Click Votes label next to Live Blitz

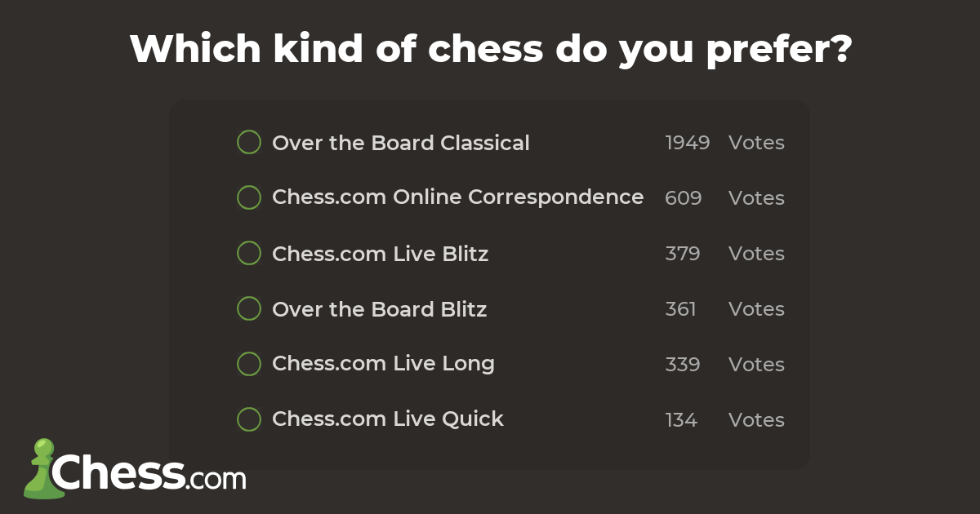[x=756, y=254]
